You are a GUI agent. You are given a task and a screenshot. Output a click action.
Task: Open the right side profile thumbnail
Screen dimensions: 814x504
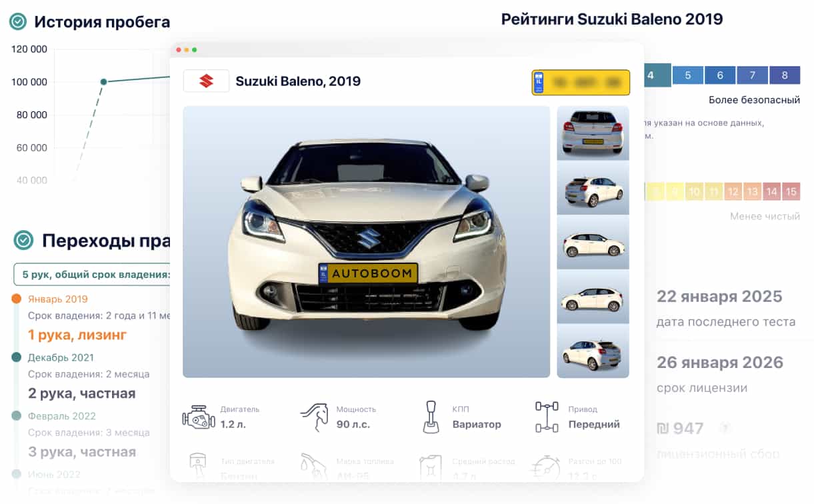[x=593, y=242]
